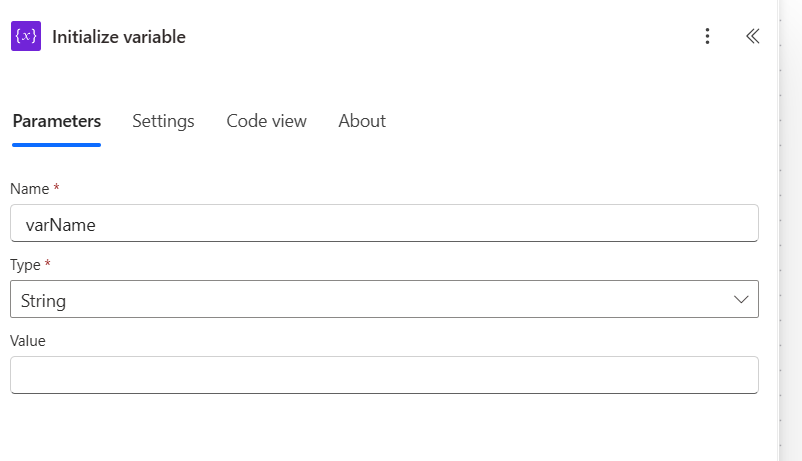
Task: Click the Value field label
Action: pyautogui.click(x=28, y=341)
